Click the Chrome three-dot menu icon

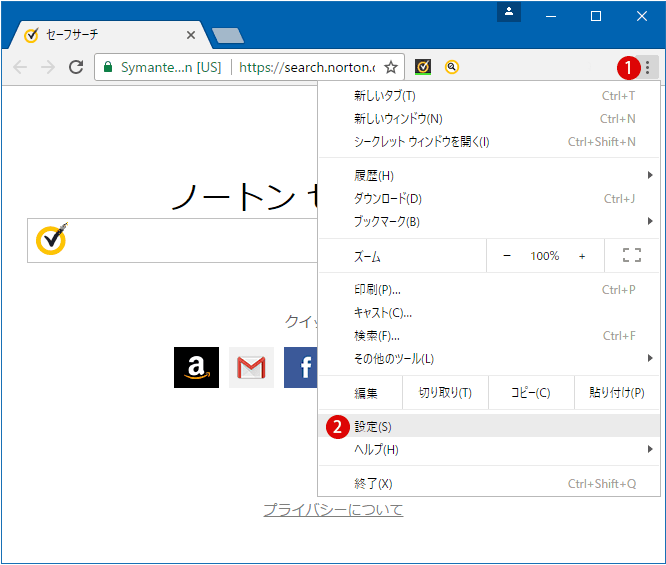tap(647, 67)
